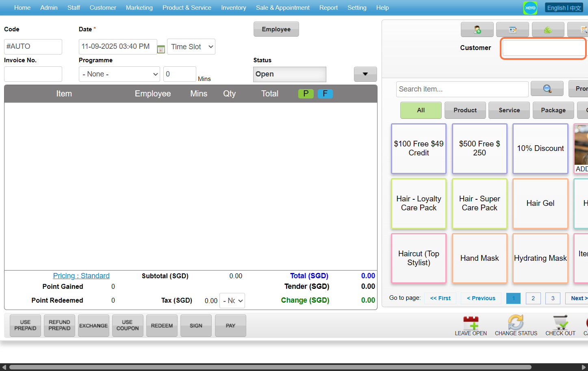Select the All item category filter
The width and height of the screenshot is (588, 371).
coord(421,110)
